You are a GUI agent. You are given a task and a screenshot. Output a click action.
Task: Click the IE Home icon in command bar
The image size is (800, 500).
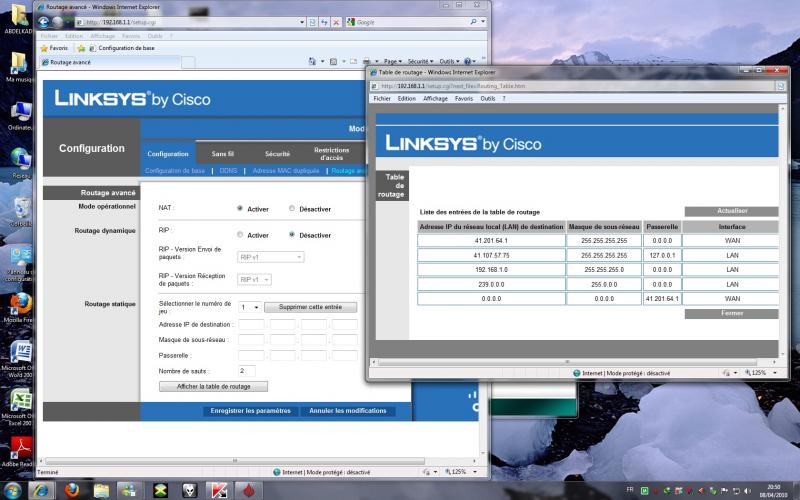(x=312, y=61)
